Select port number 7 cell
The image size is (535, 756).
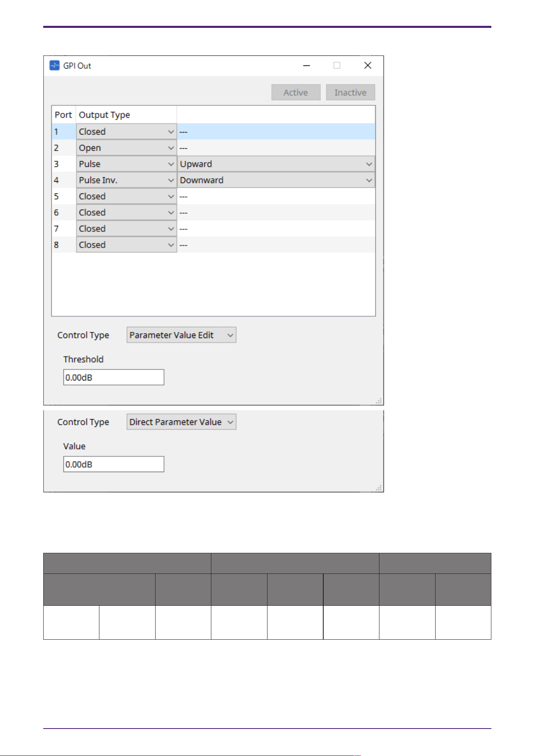click(x=64, y=229)
